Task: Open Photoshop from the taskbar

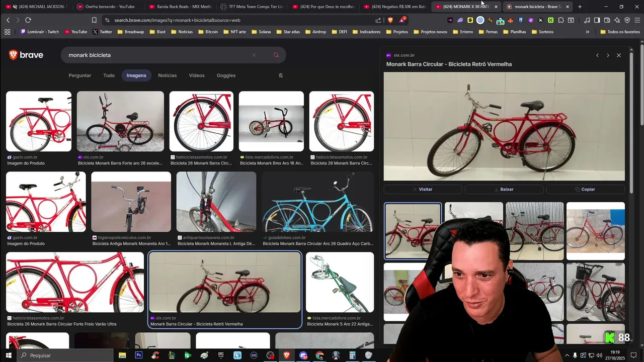Action: [138, 355]
